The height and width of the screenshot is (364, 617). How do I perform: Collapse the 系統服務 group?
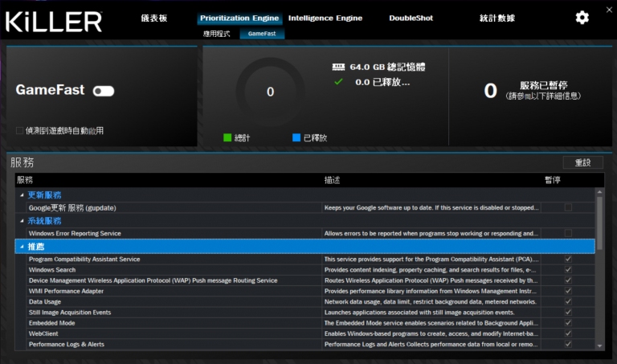click(x=22, y=221)
